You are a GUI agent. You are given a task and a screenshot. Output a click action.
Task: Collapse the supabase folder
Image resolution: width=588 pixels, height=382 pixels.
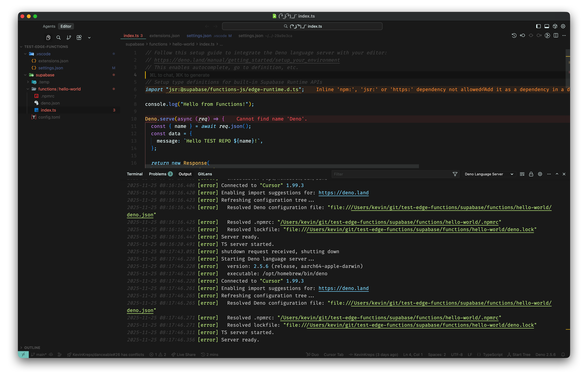[25, 75]
